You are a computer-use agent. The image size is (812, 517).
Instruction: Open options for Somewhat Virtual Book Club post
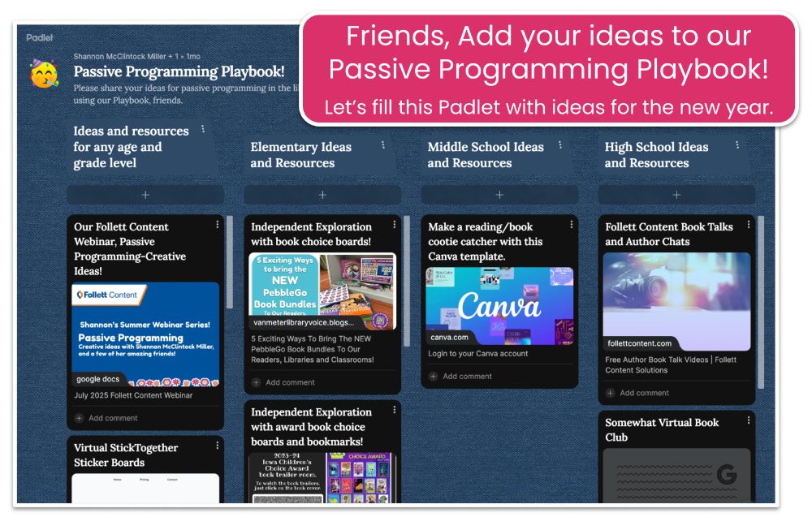tap(749, 420)
